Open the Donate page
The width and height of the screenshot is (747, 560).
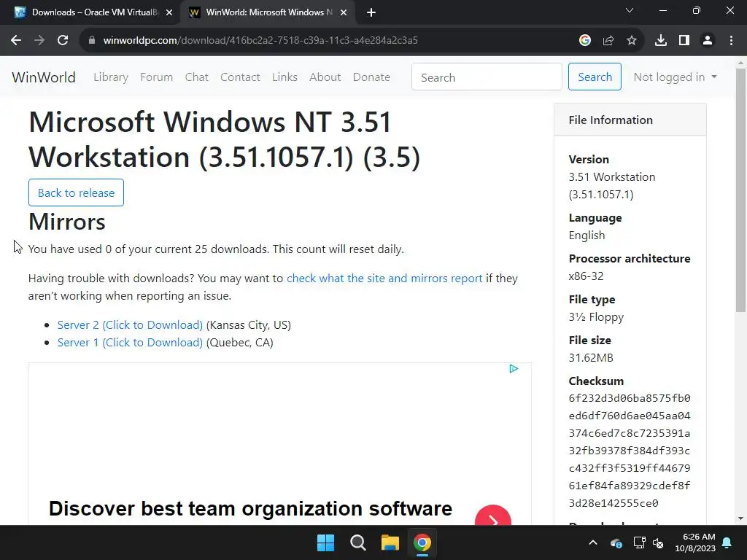click(x=371, y=77)
